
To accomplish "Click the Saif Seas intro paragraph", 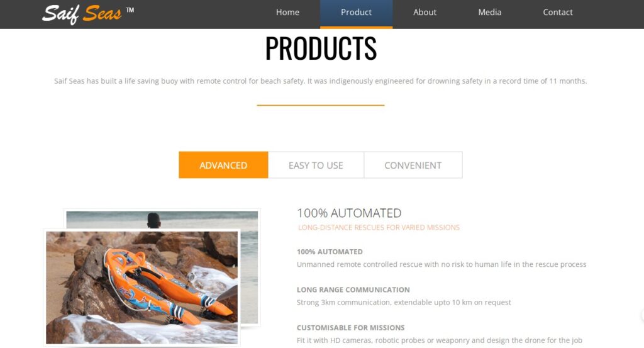I will point(320,81).
